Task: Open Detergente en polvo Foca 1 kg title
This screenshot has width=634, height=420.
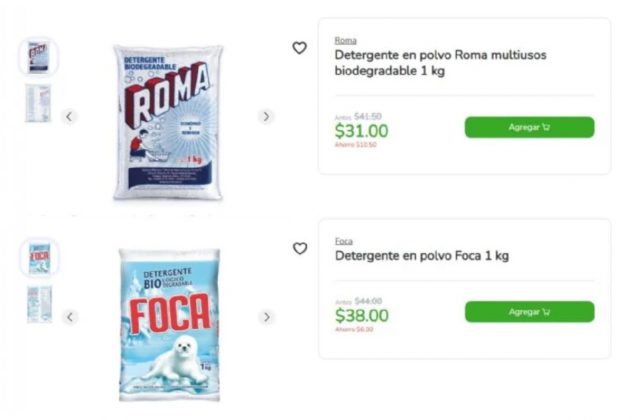Action: click(x=422, y=256)
